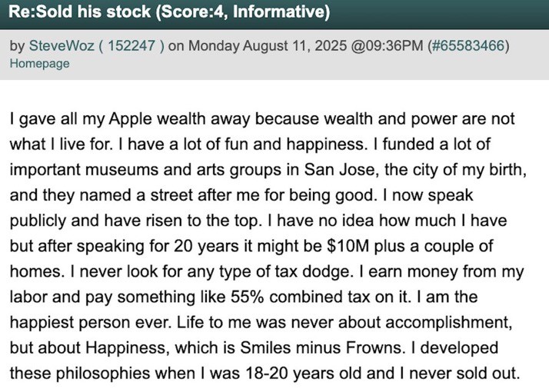The image size is (549, 392).
Task: Click the @09:36PM timestamp text
Action: 387,46
